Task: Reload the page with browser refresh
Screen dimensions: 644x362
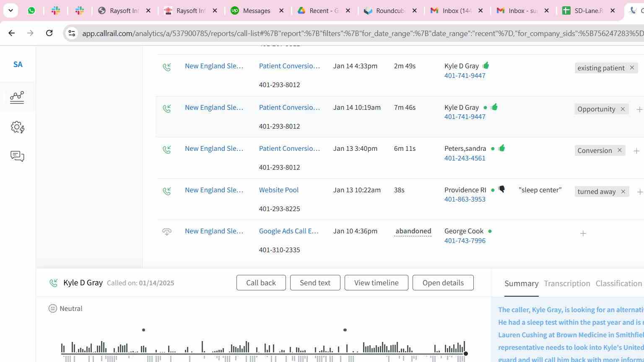Action: (x=49, y=33)
